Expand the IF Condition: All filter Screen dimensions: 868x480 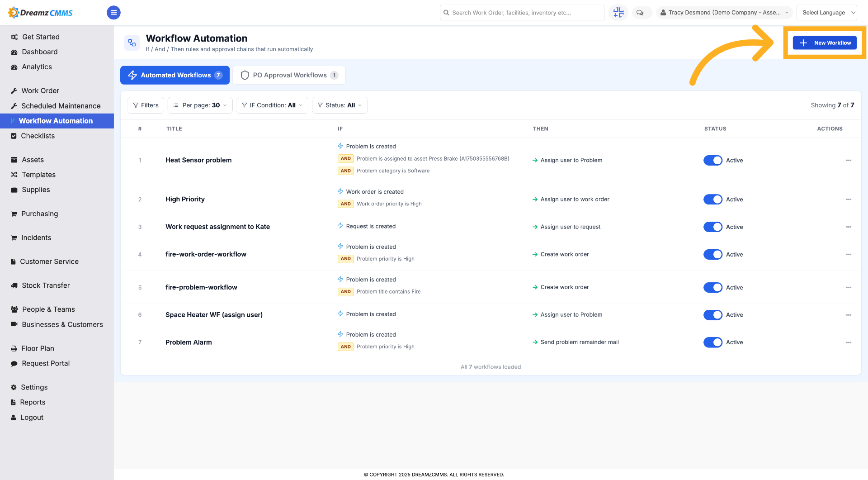coord(272,105)
